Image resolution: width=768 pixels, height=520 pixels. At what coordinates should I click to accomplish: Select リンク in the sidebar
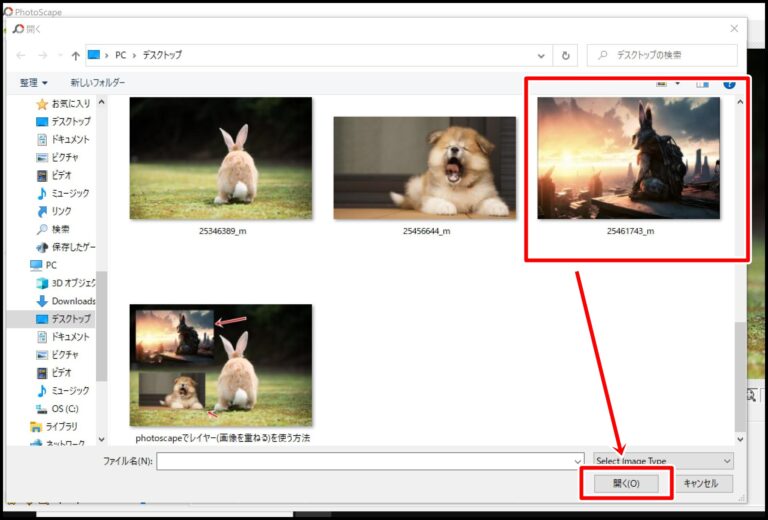pyautogui.click(x=54, y=212)
